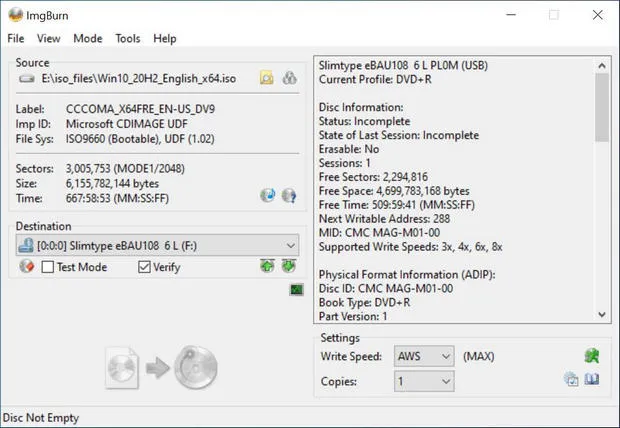Click the Part Version: 1 line
Screen dimensions: 620x428
353,316
